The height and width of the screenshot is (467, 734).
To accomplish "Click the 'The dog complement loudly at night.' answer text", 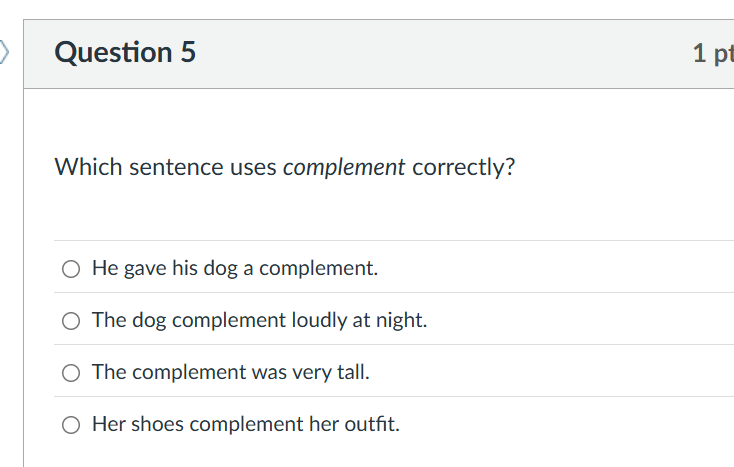I will coord(259,321).
